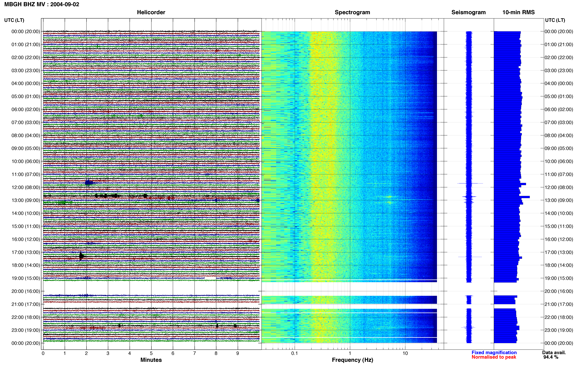
Task: Select the 'Helicorder' panel heading
Action: pos(151,12)
